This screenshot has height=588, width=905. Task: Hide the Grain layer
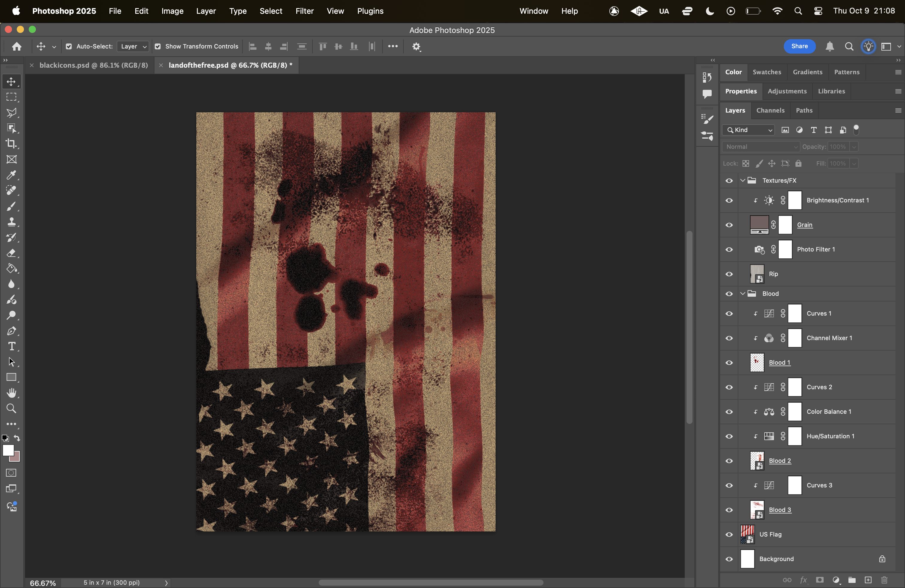pos(729,225)
